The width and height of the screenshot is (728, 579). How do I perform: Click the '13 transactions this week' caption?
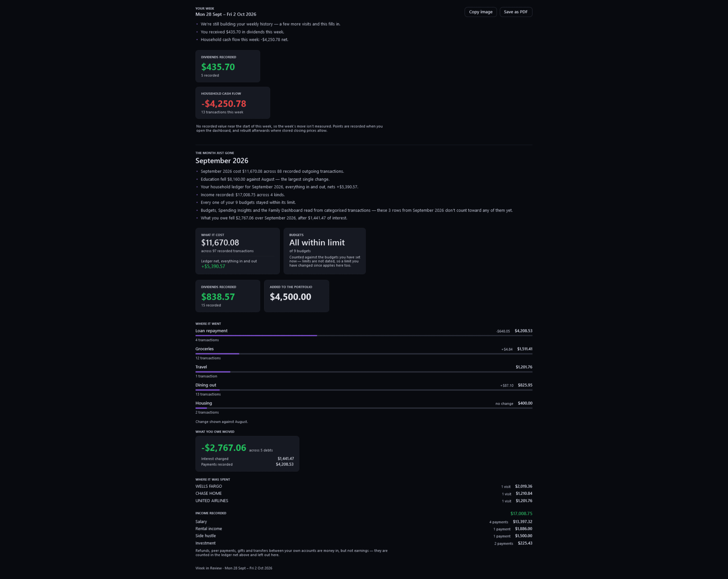[222, 112]
